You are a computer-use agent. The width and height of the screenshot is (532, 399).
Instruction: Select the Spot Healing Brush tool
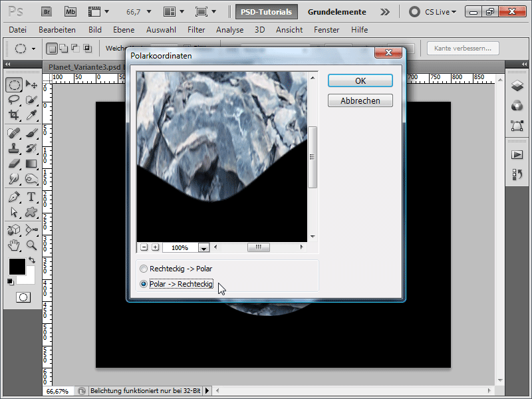tap(14, 132)
